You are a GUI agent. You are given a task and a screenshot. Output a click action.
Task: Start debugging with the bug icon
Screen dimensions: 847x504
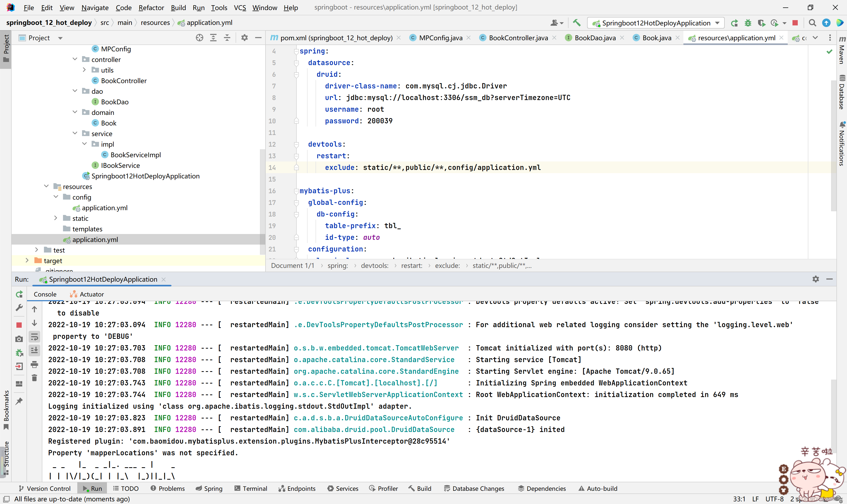tap(748, 23)
